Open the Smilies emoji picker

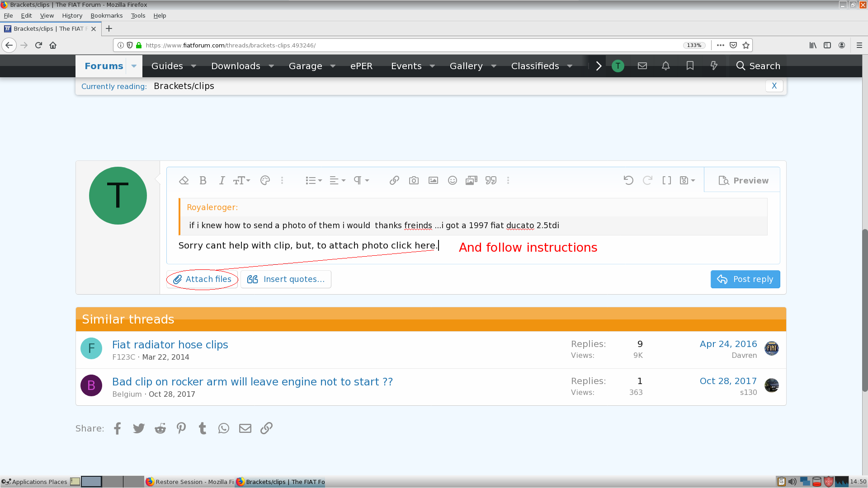[453, 180]
